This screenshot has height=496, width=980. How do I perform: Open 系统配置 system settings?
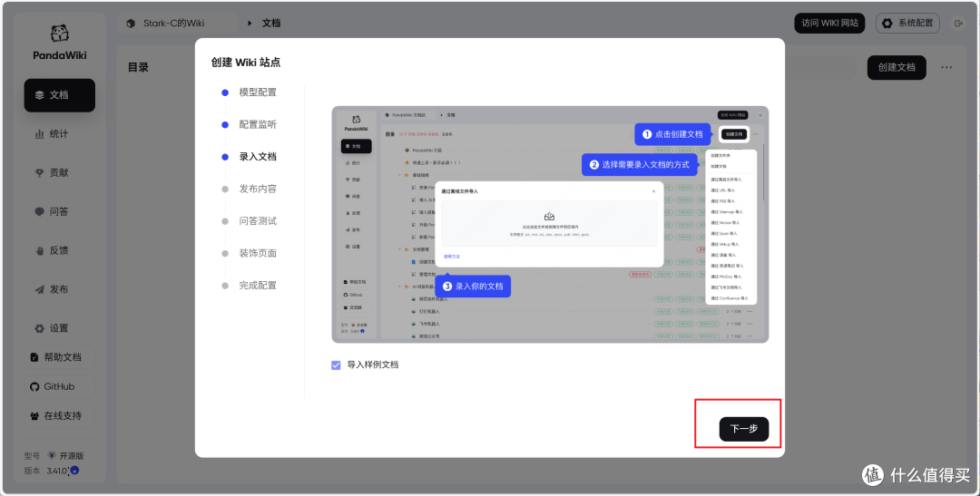(x=907, y=23)
